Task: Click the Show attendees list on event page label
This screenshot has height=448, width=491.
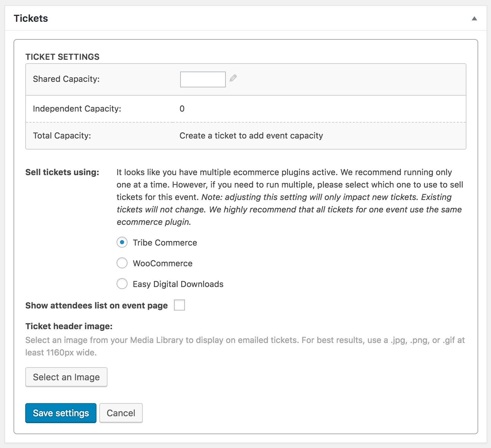Action: pos(96,305)
